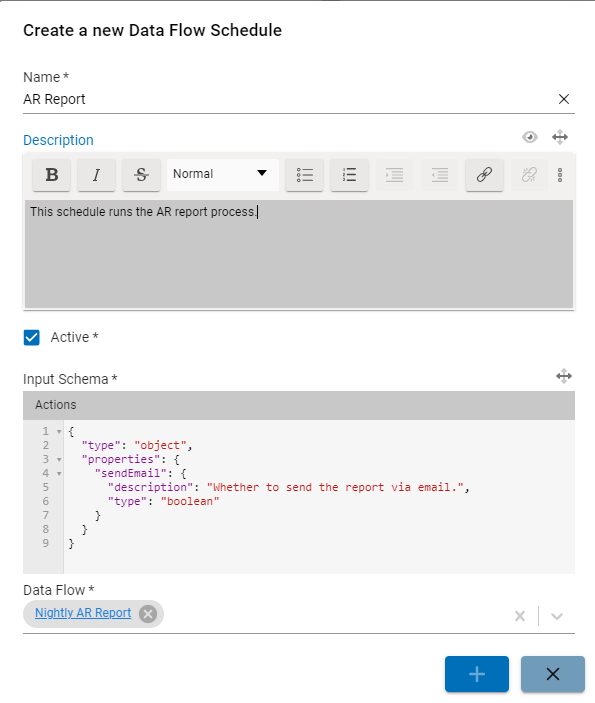Collapse the sendEmail fold on line 4
The height and width of the screenshot is (703, 595).
59,473
